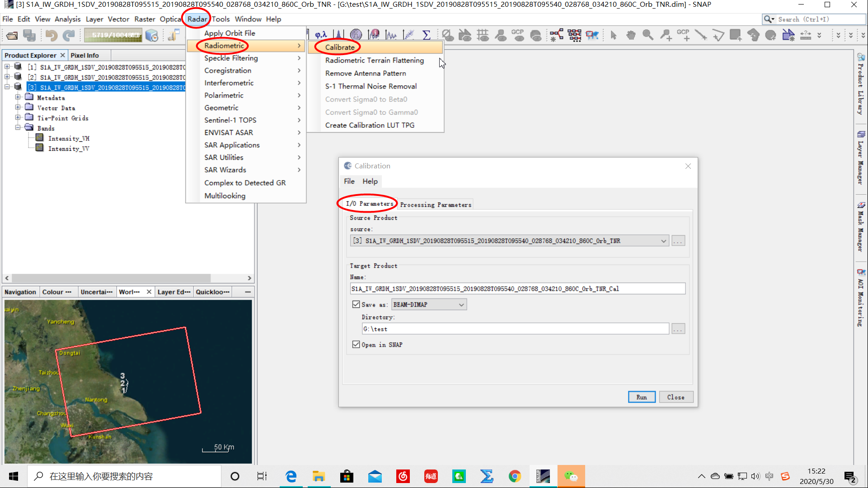Viewport: 868px width, 488px height.
Task: Click the I/O Parameters tab
Action: click(369, 204)
